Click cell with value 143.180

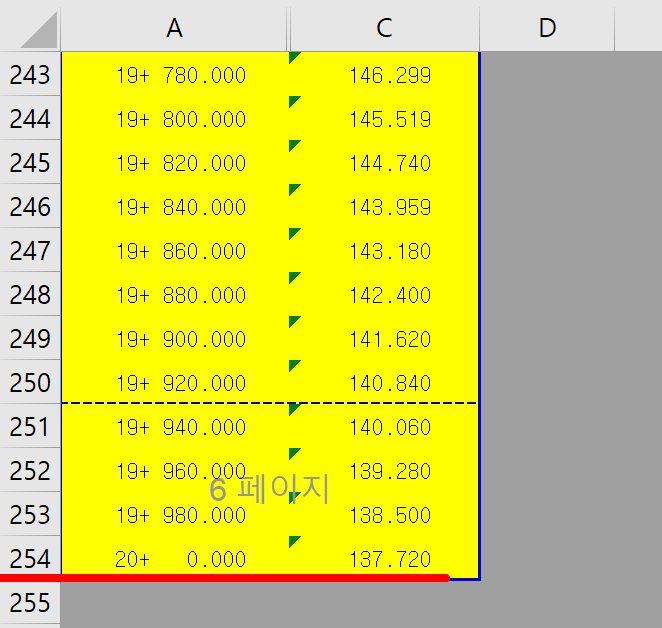pyautogui.click(x=384, y=250)
